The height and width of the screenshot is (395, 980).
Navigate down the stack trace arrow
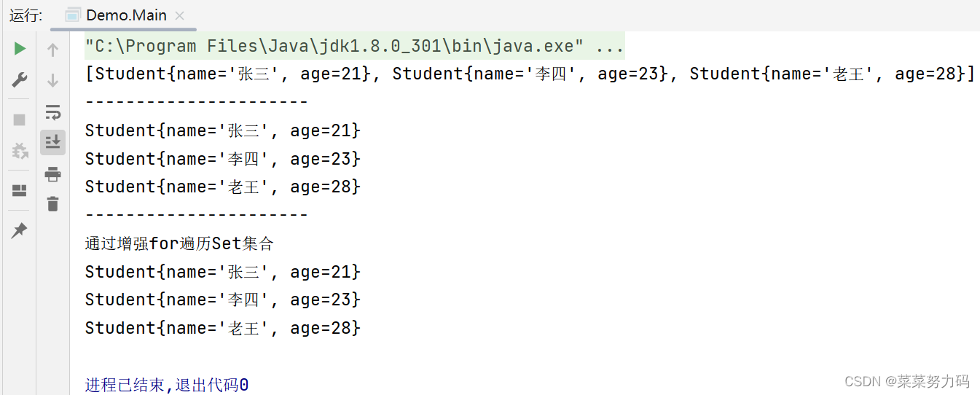pos(52,81)
